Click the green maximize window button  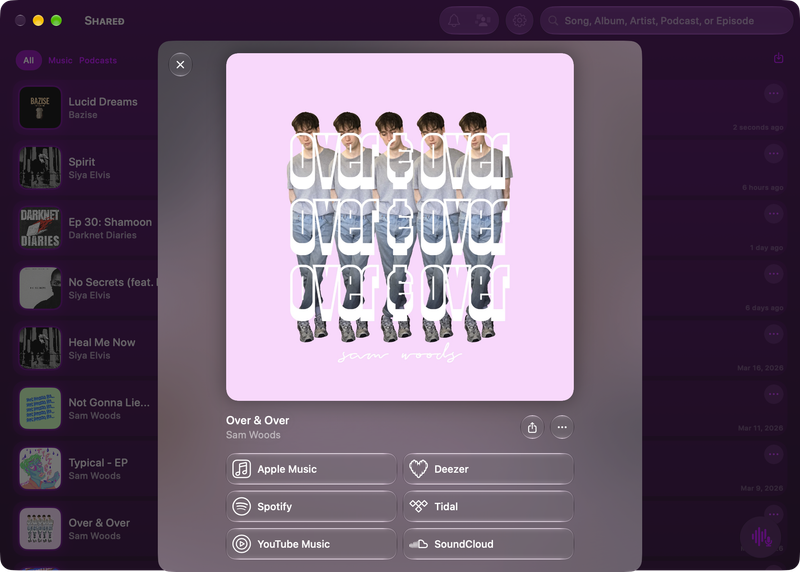(x=57, y=20)
